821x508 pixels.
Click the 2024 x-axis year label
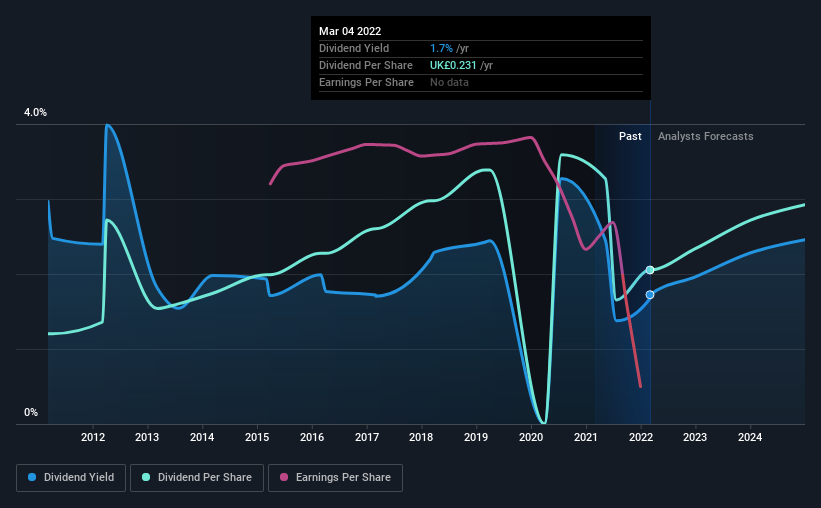[750, 437]
